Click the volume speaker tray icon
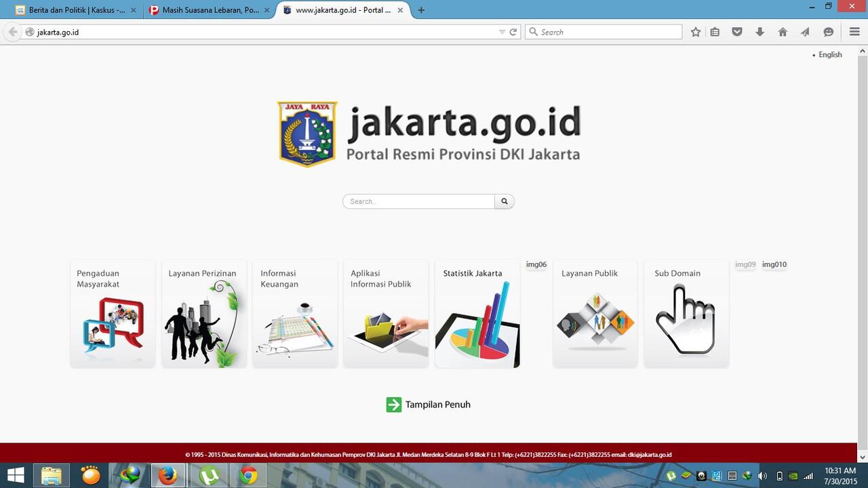This screenshot has height=488, width=868. pyautogui.click(x=762, y=476)
